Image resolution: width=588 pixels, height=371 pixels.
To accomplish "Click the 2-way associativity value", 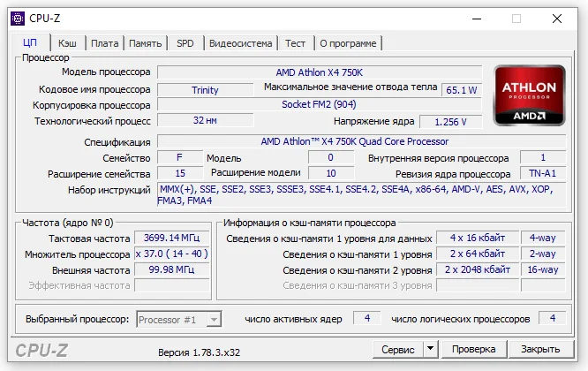I will pos(543,254).
